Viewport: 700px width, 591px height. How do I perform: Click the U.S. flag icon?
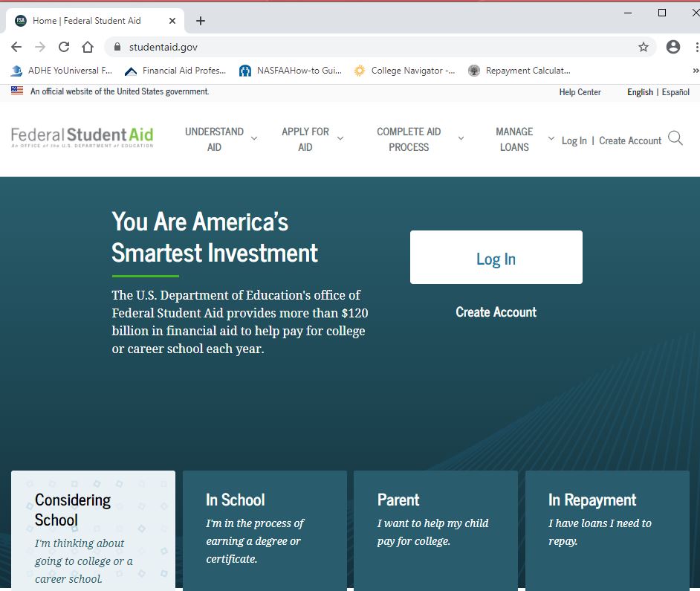point(16,90)
